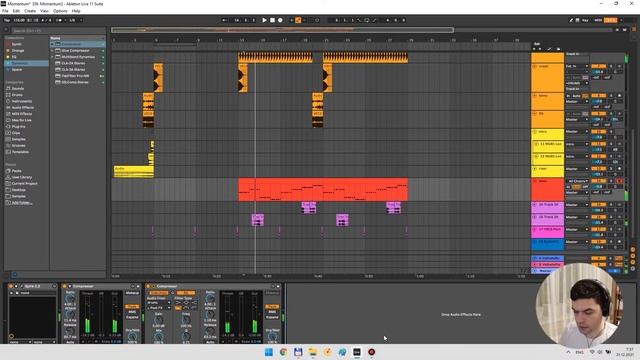Open the Post FX sidechain tap dropdown
The height and width of the screenshot is (360, 640).
[x=159, y=308]
